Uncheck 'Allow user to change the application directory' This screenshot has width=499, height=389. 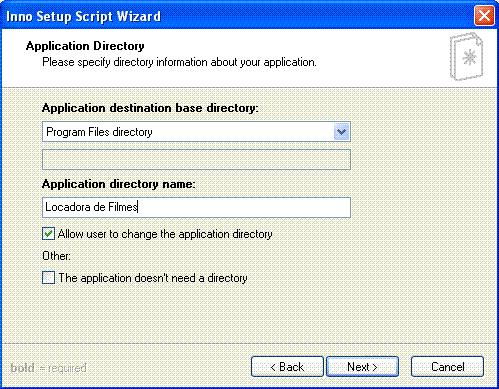(48, 234)
